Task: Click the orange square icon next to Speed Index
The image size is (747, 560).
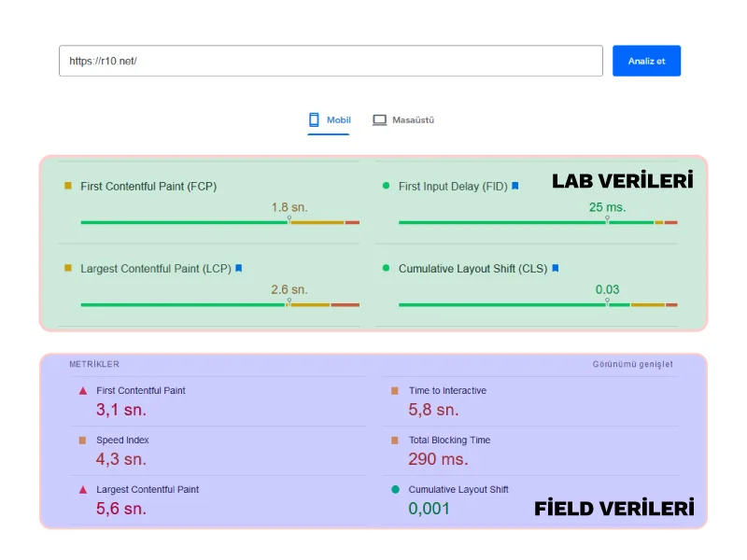Action: tap(82, 441)
